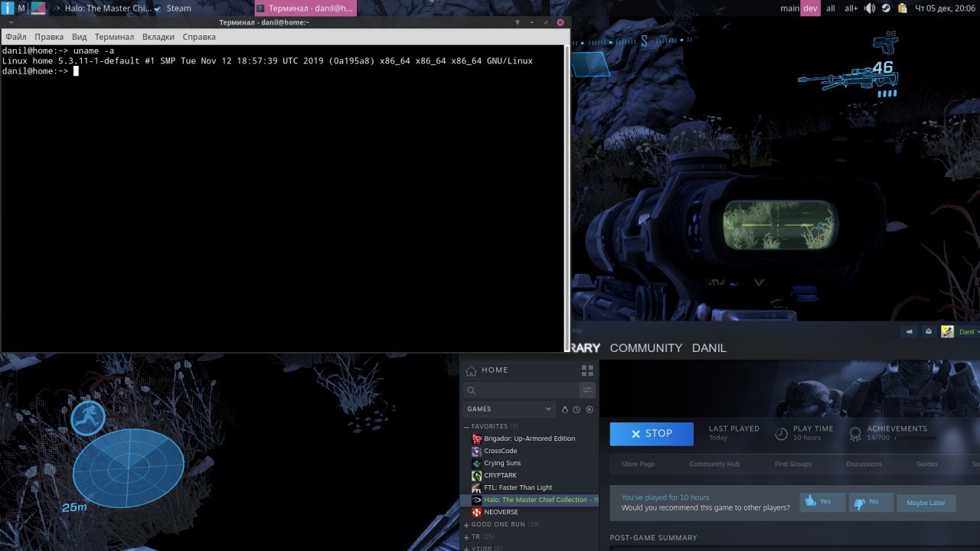Screen dimensions: 980x551
Task: Select the CRYPTARK game icon
Action: click(477, 476)
